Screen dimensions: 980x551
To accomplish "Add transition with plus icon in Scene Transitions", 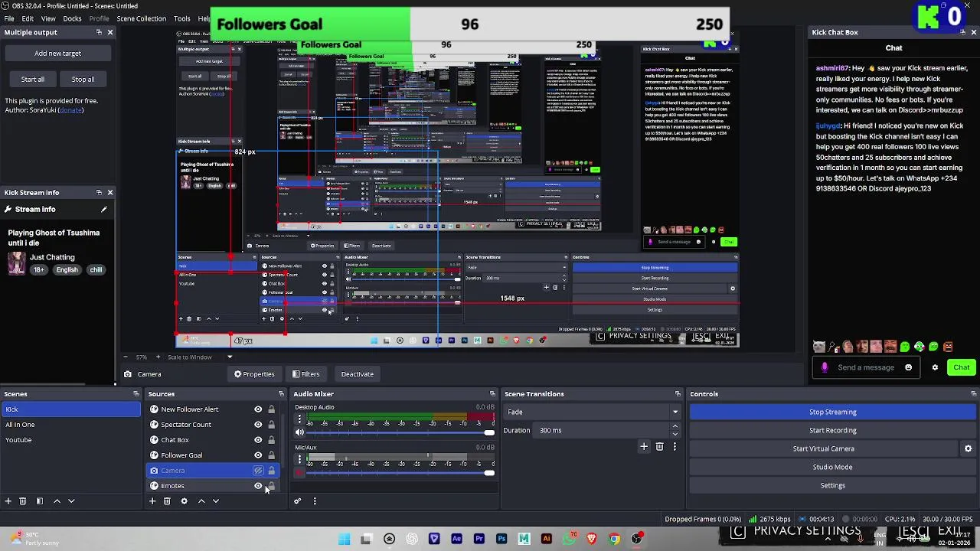I will pos(644,447).
